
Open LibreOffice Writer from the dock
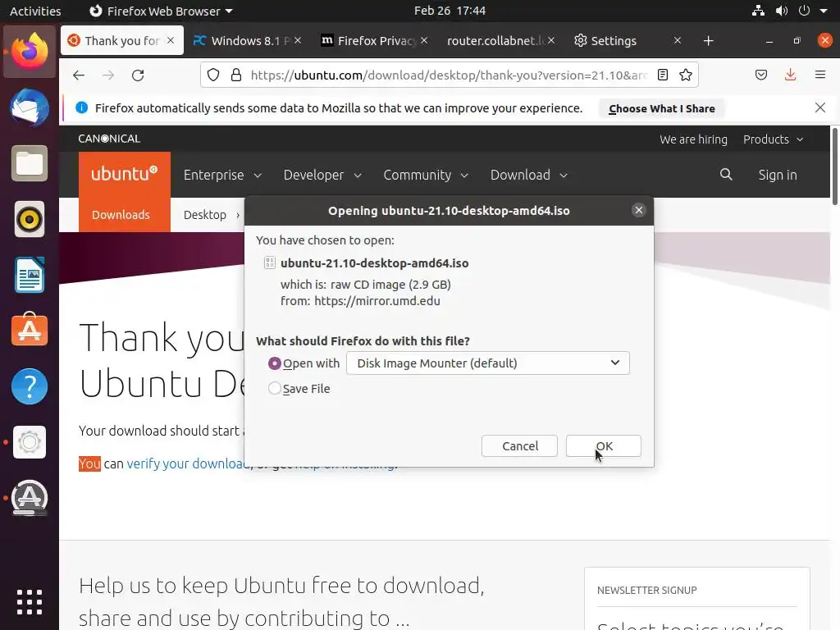click(30, 275)
